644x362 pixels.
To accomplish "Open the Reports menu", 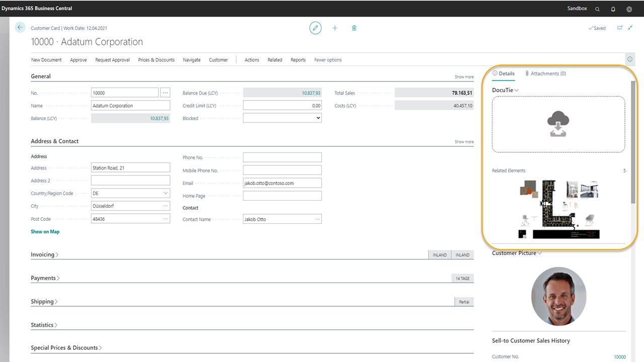I will click(x=298, y=60).
